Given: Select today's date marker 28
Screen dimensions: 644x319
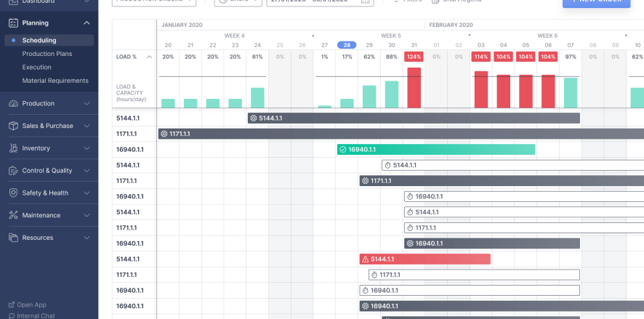Looking at the screenshot, I should [347, 45].
